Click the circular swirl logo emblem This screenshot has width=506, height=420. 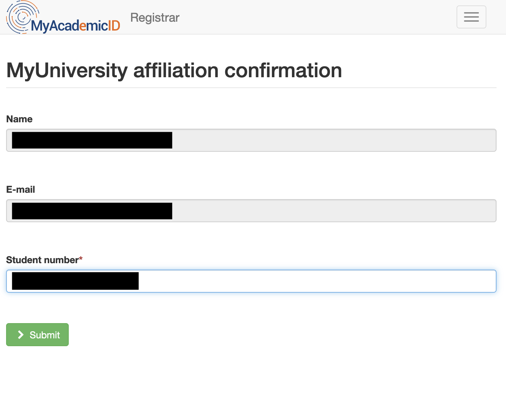[21, 16]
